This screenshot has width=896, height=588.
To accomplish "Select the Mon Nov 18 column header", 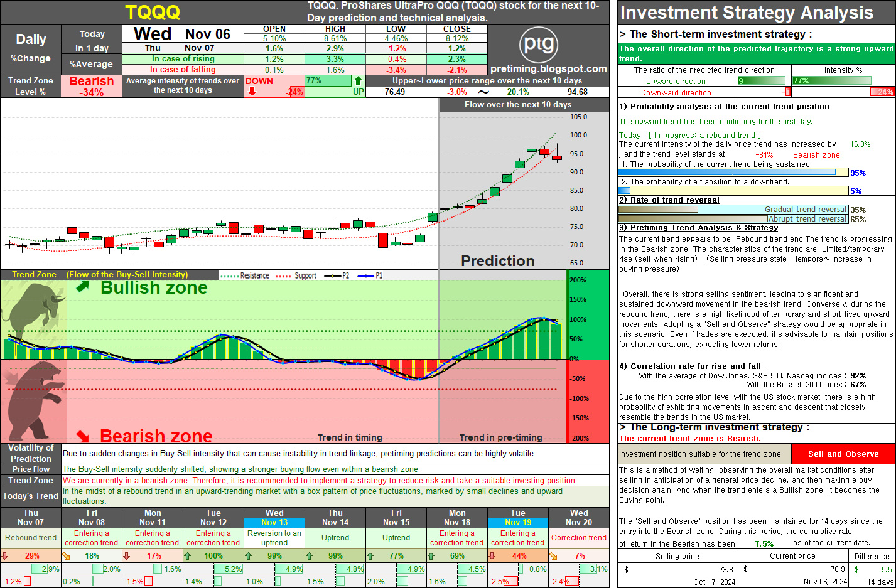I will 457,518.
